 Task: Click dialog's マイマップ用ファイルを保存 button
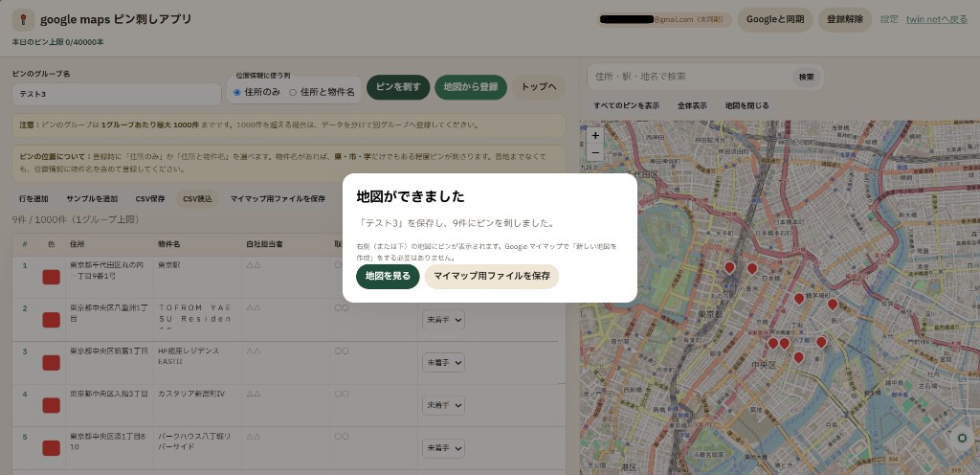(x=492, y=276)
